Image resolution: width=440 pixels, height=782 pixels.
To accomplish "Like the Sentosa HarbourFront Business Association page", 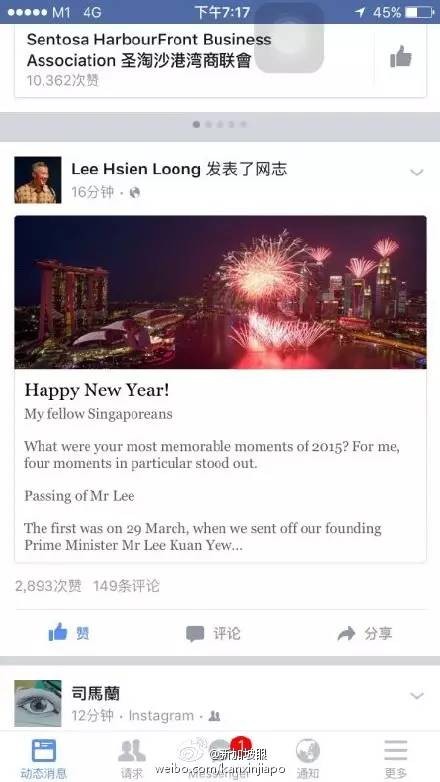I will pos(401,57).
